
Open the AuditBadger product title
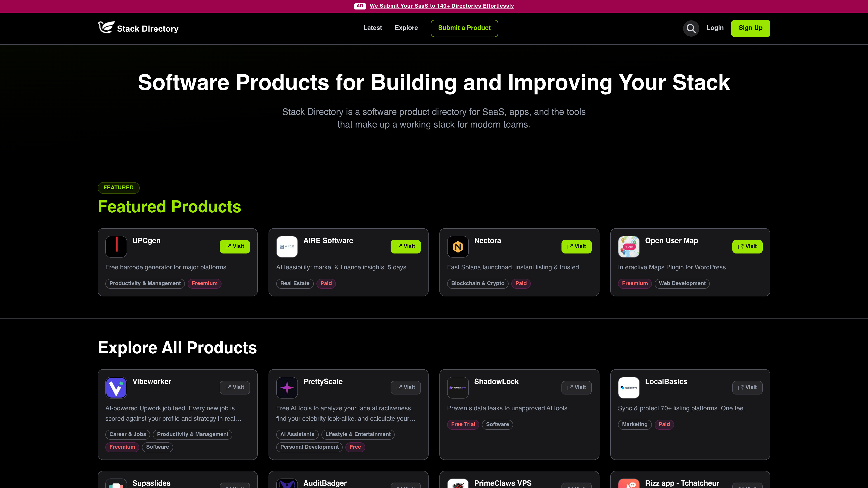click(325, 483)
